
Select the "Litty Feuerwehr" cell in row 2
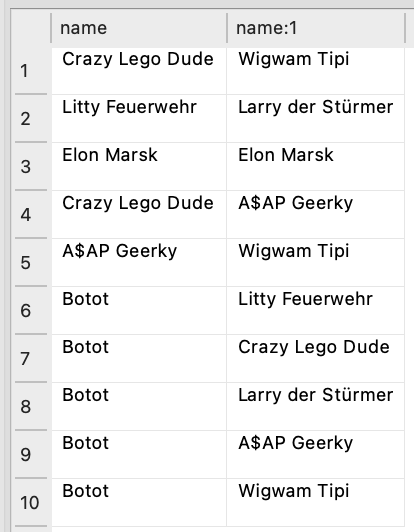click(139, 119)
